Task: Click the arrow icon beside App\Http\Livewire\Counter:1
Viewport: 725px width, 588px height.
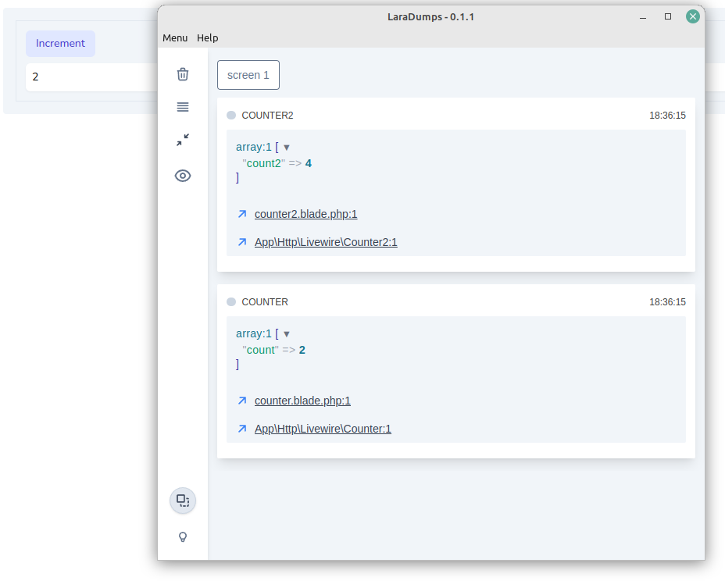Action: tap(242, 429)
